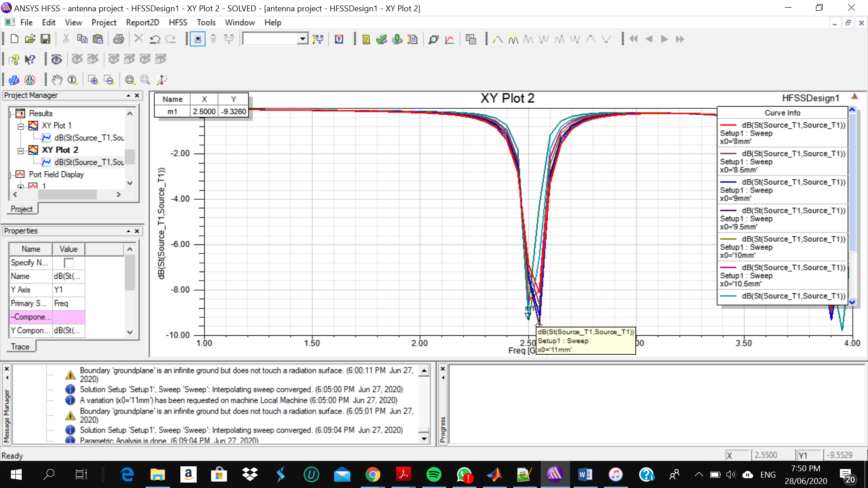Open the Report2D menu
The width and height of the screenshot is (868, 488).
tap(142, 23)
